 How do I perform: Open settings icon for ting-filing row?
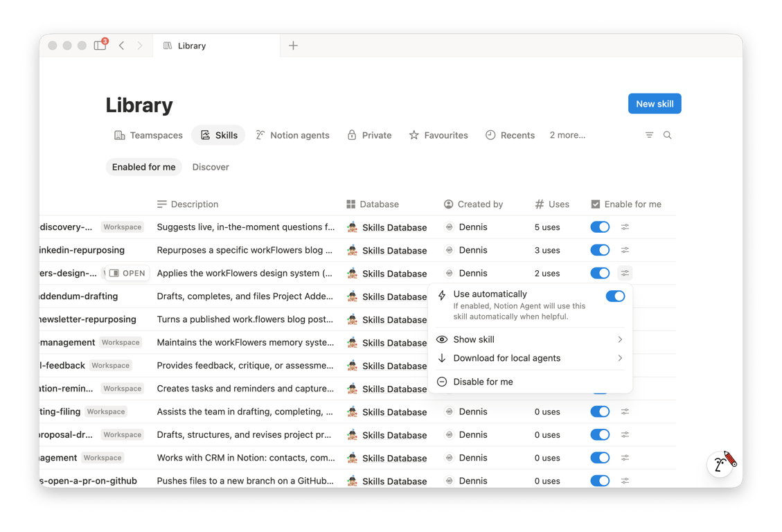[625, 411]
